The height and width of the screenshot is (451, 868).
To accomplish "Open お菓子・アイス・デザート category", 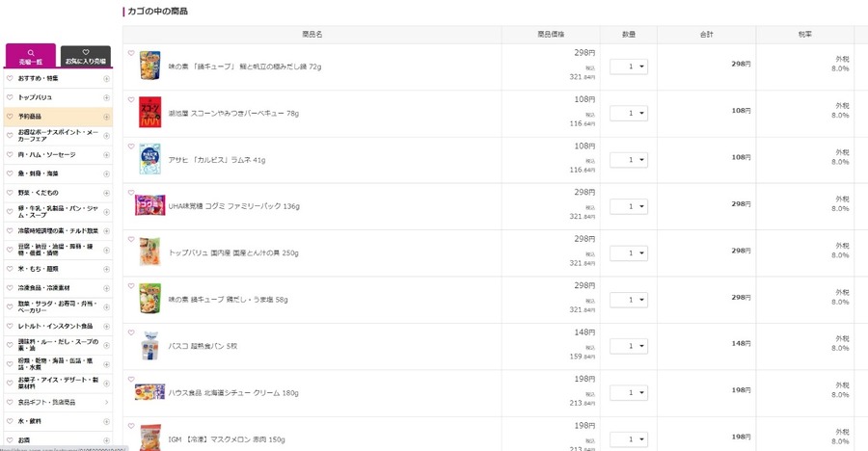I will [x=58, y=383].
